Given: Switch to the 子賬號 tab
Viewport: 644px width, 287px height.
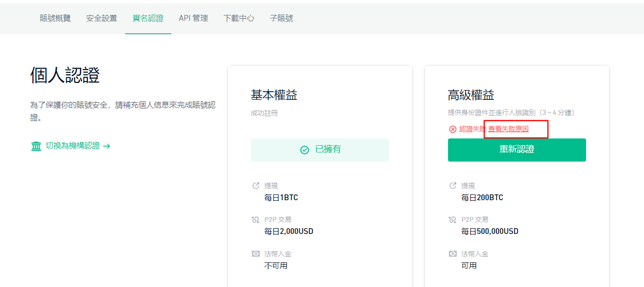Looking at the screenshot, I should 281,18.
